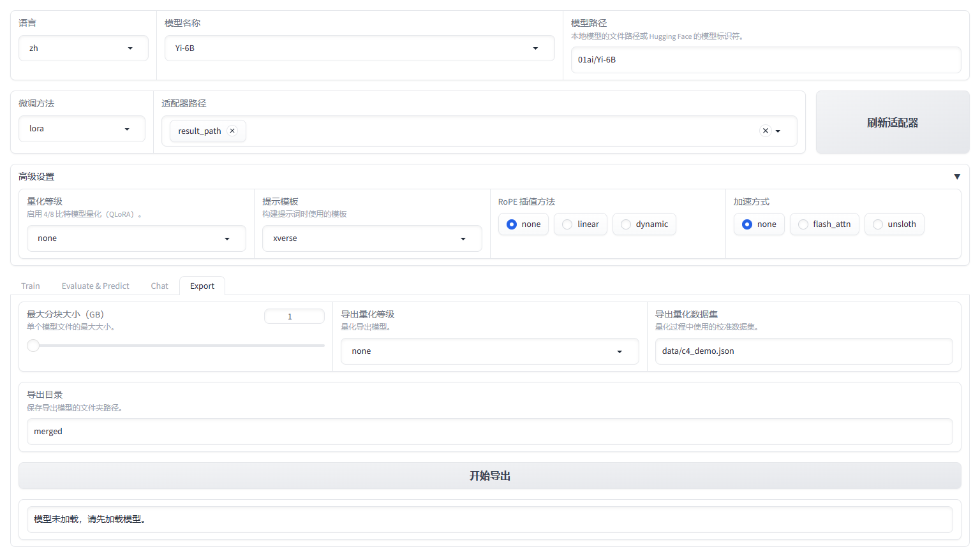Image resolution: width=980 pixels, height=554 pixels.
Task: Expand the 适配器路径 adapter list
Action: point(777,130)
